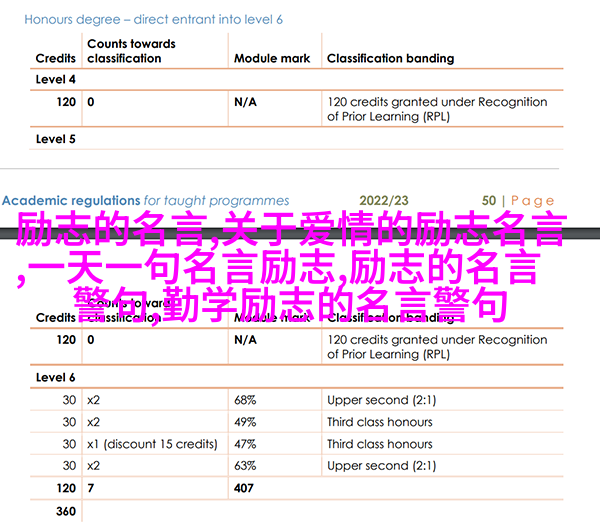Click the "2022/23" year in the footer

(384, 201)
